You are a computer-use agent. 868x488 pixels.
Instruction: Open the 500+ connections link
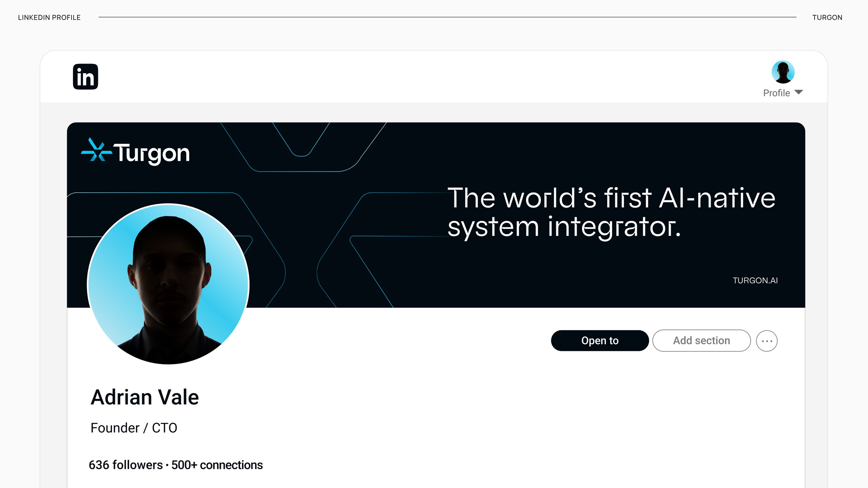[217, 465]
